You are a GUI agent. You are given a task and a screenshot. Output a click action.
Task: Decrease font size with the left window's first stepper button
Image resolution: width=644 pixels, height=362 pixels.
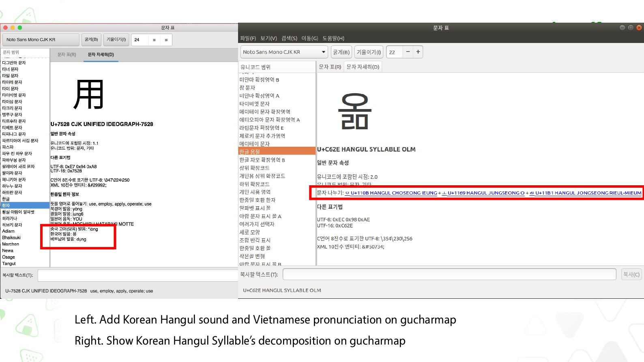click(154, 40)
